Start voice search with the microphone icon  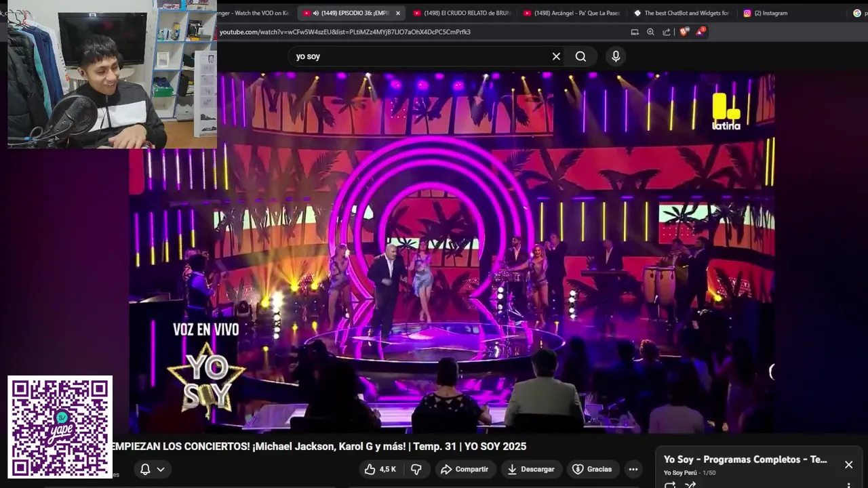click(616, 56)
